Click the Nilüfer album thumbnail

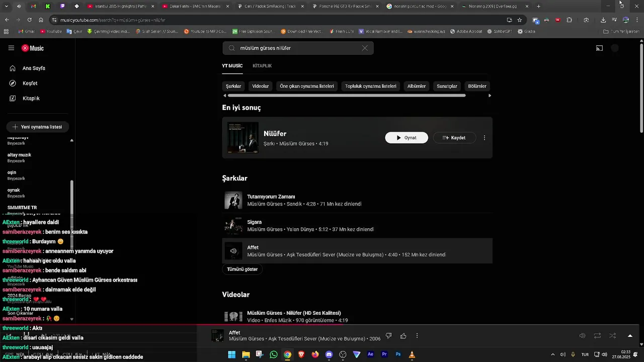(243, 138)
